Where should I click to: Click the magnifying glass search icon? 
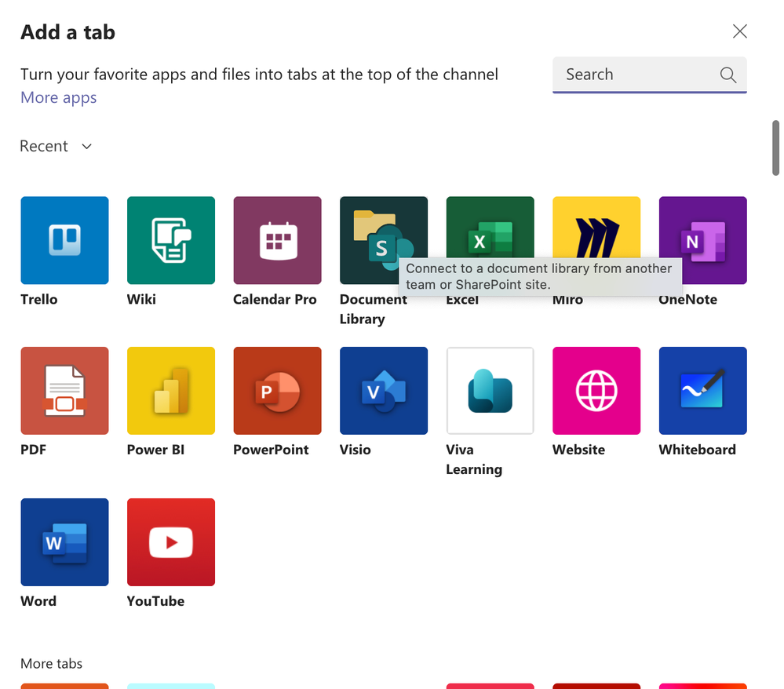point(728,75)
